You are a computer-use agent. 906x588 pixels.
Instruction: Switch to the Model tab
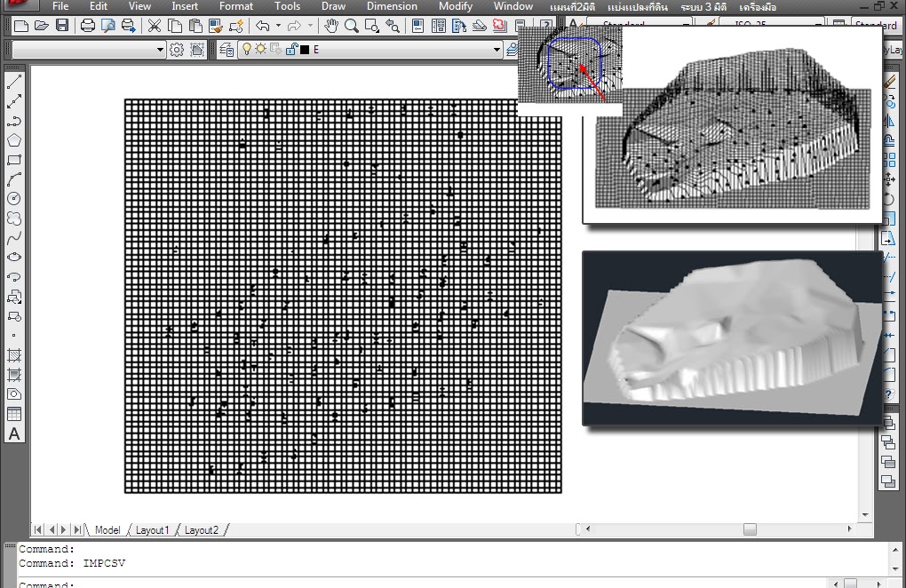pos(107,529)
